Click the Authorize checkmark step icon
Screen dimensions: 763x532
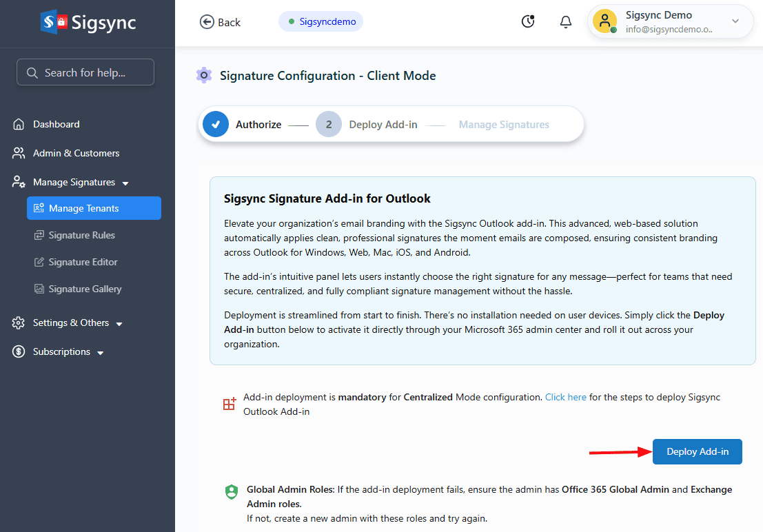point(216,124)
